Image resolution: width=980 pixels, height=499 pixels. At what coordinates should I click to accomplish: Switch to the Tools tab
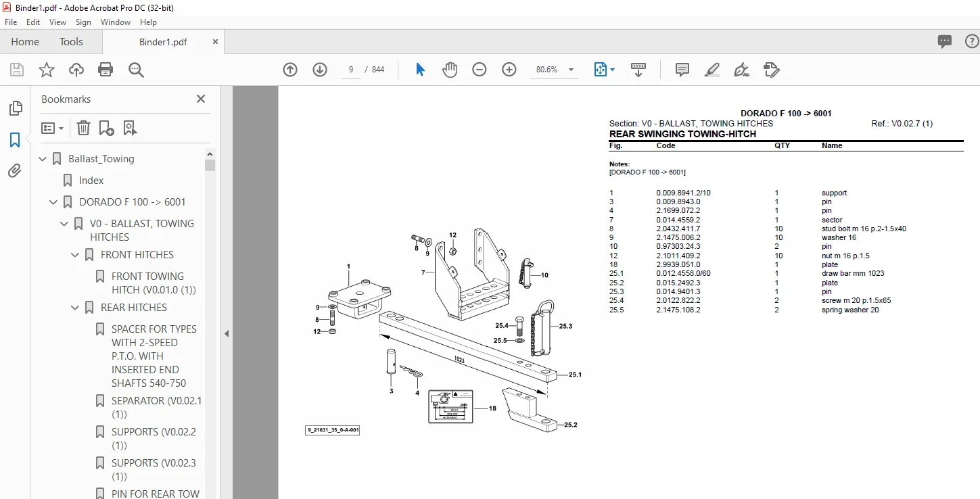click(71, 42)
